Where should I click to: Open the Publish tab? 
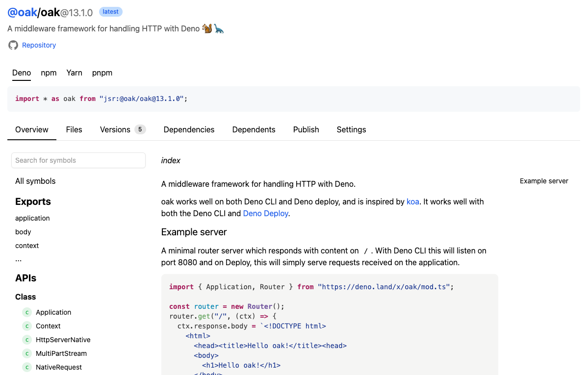[306, 129]
